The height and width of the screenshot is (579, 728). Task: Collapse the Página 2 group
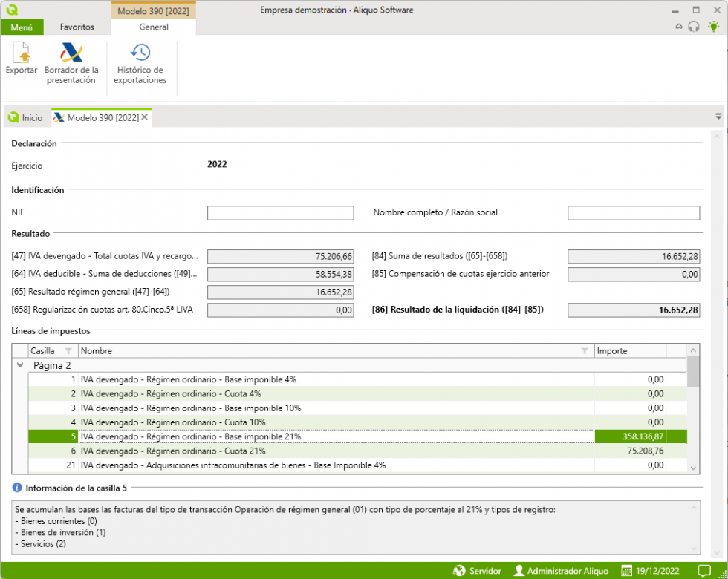[x=21, y=365]
